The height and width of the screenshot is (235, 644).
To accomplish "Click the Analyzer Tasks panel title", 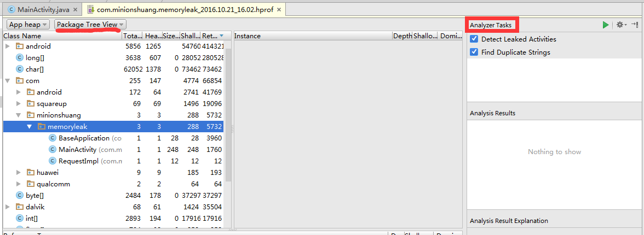I will coord(491,25).
